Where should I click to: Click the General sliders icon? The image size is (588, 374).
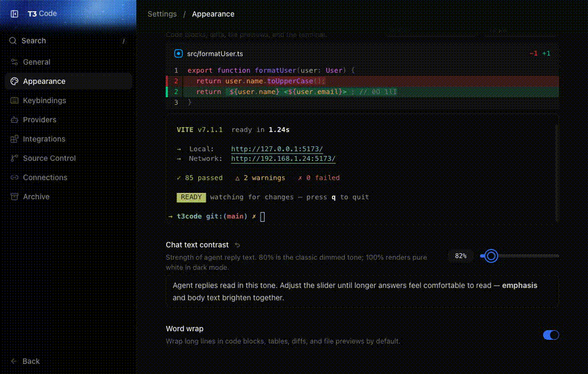click(x=14, y=62)
